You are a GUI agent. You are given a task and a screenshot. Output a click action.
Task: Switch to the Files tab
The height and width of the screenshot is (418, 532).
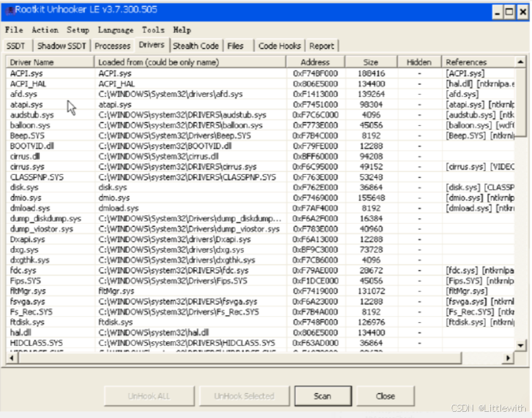[235, 46]
